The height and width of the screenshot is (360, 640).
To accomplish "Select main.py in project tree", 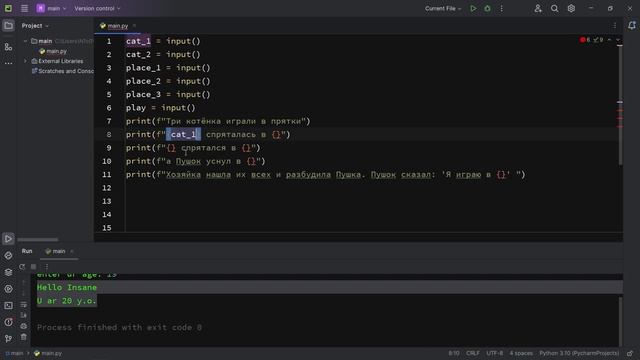I will [x=53, y=51].
